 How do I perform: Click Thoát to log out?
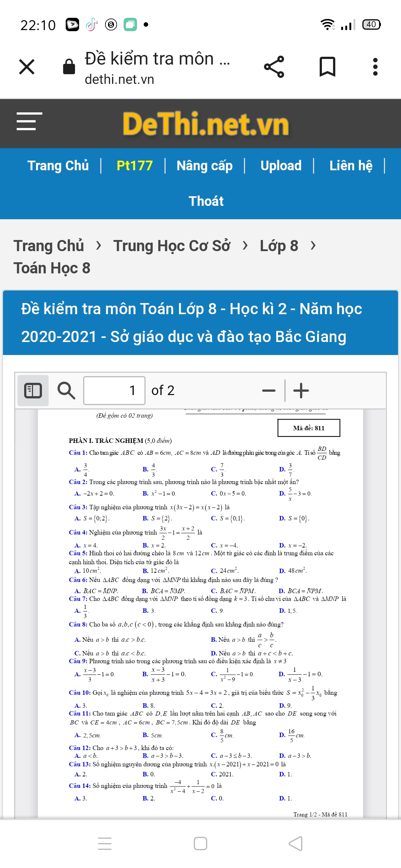[x=206, y=201]
